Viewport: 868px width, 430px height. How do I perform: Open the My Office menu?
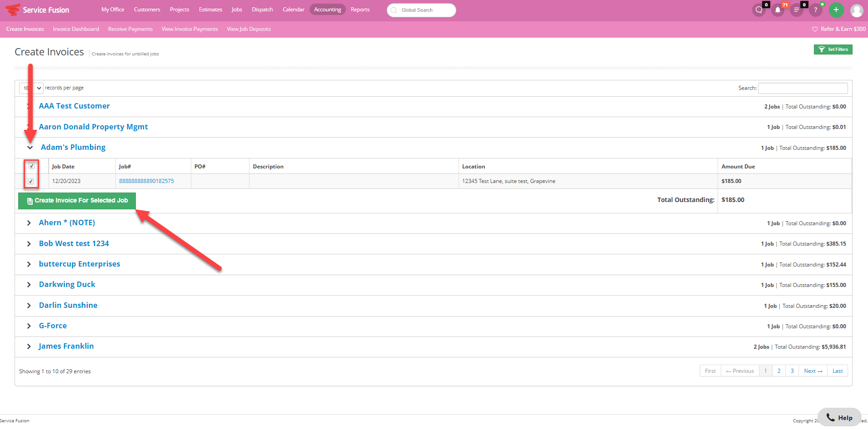pos(113,10)
